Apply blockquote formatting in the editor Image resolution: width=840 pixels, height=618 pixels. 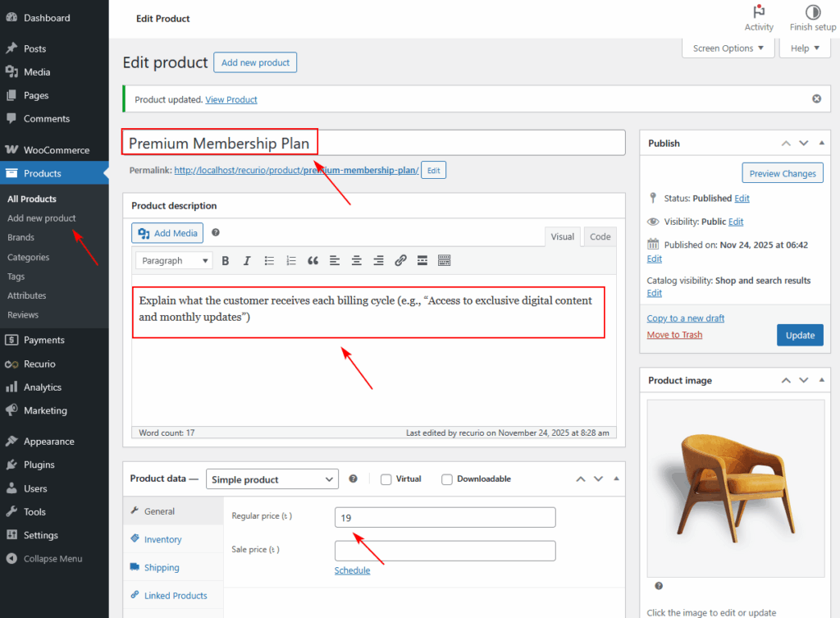tap(313, 260)
